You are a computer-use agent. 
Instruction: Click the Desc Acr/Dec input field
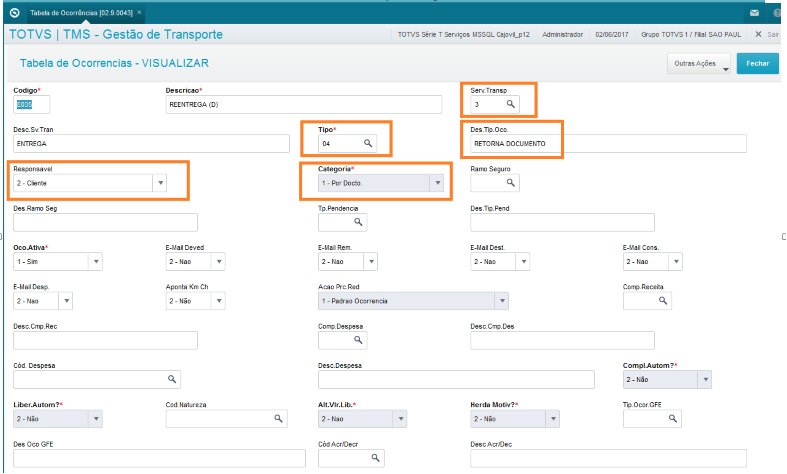pyautogui.click(x=608, y=458)
